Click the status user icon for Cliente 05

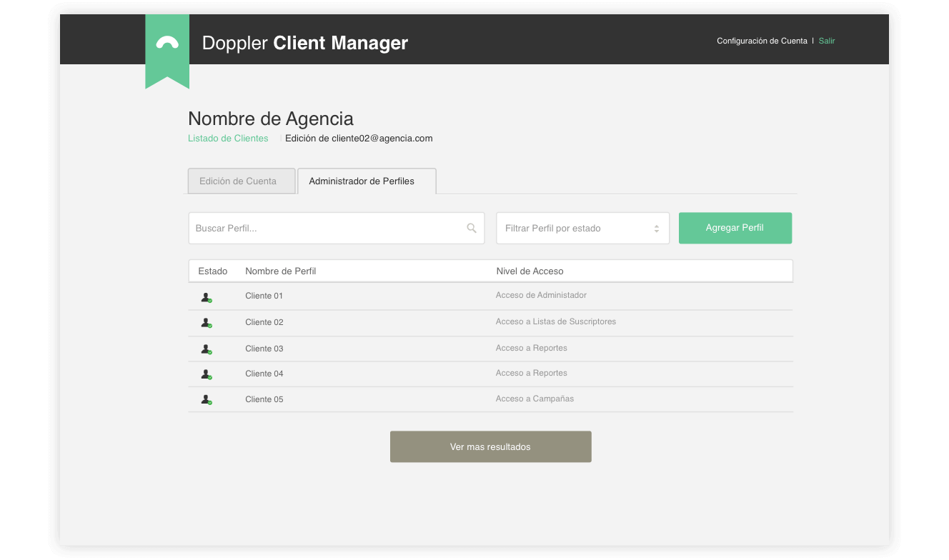click(x=207, y=400)
